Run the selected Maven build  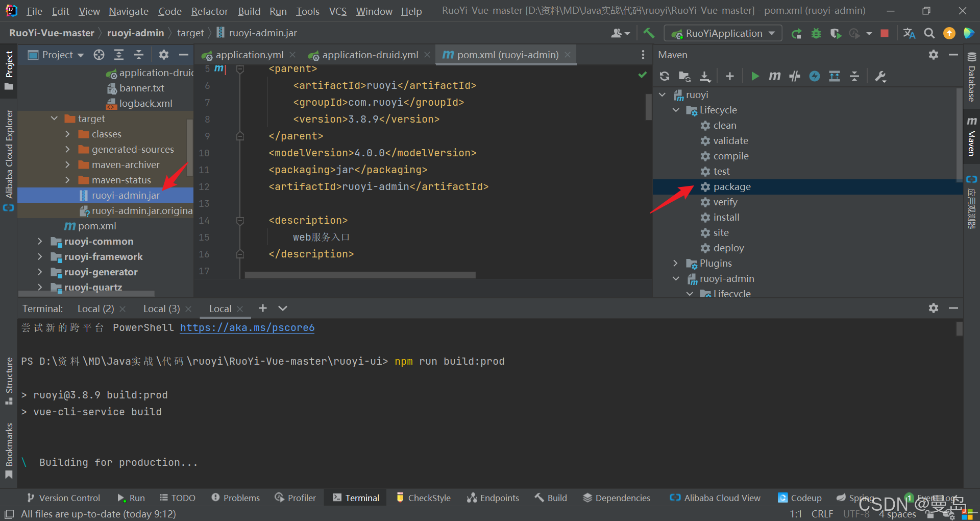click(x=755, y=76)
